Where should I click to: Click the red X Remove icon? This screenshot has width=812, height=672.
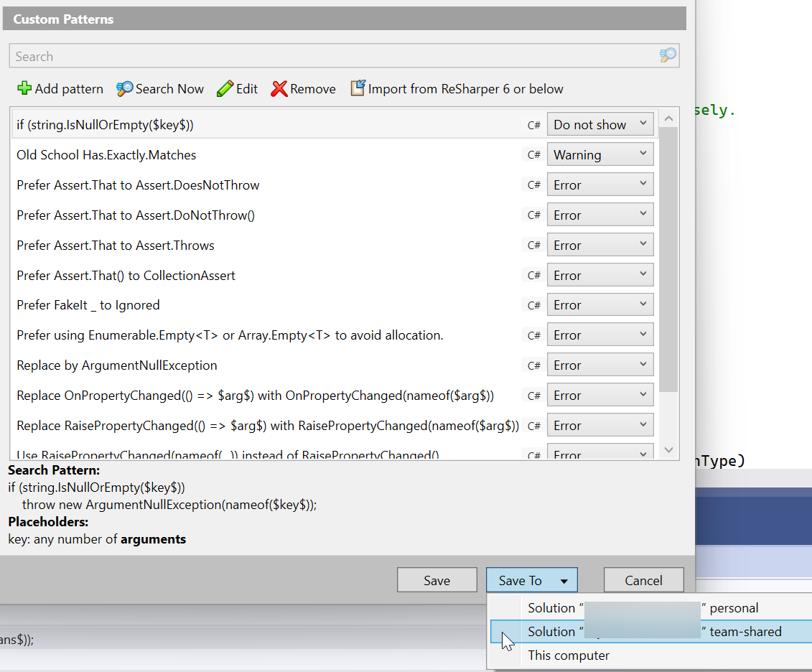click(279, 88)
